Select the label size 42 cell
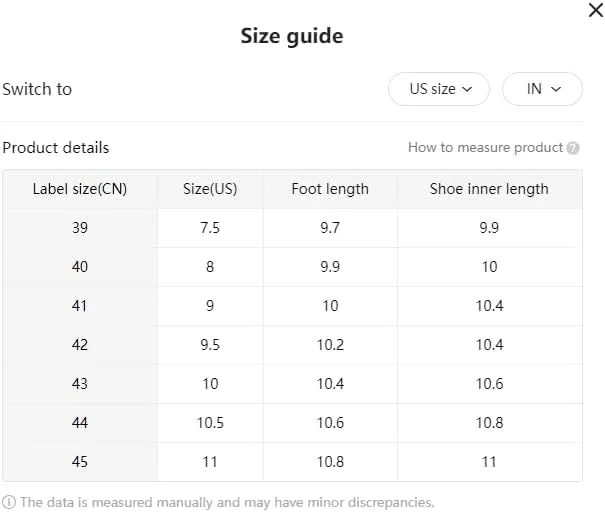The image size is (605, 512). (80, 345)
